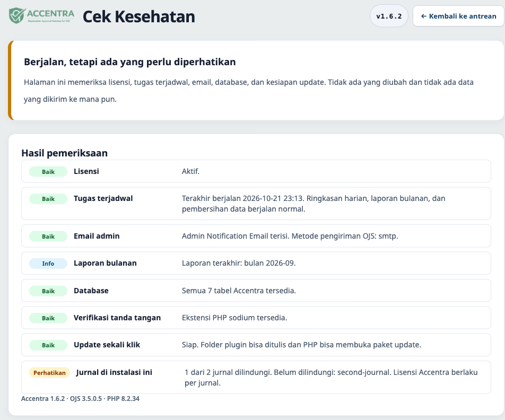Click the Aktif. status text
The image size is (505, 420).
(x=190, y=171)
